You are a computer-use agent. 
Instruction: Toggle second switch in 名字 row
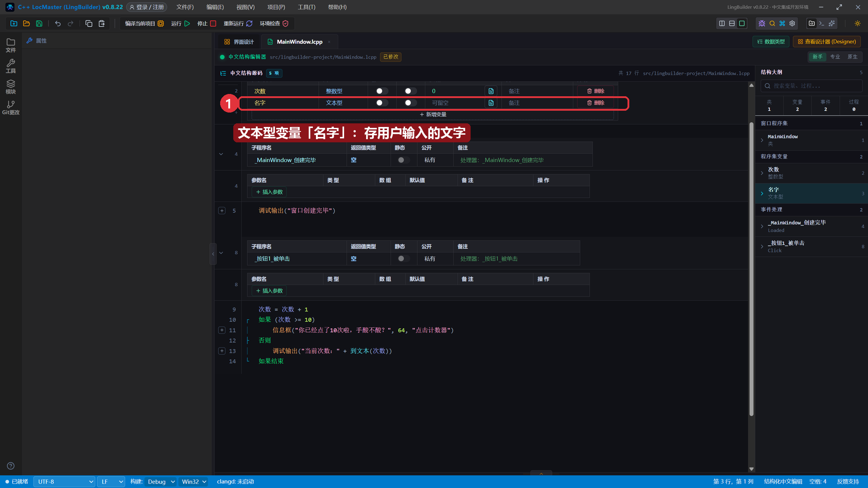(x=410, y=103)
